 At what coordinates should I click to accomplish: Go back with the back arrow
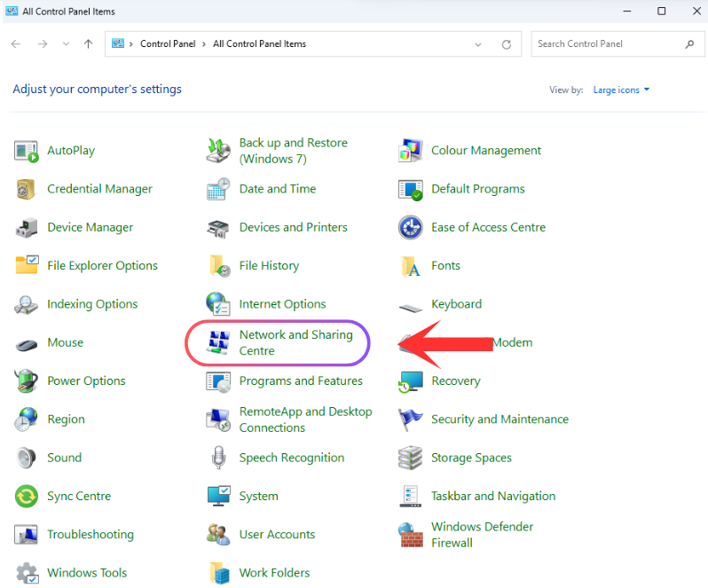(x=16, y=43)
